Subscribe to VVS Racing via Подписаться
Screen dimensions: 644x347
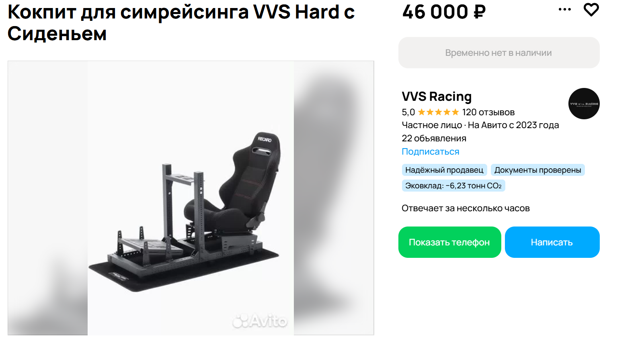point(430,151)
